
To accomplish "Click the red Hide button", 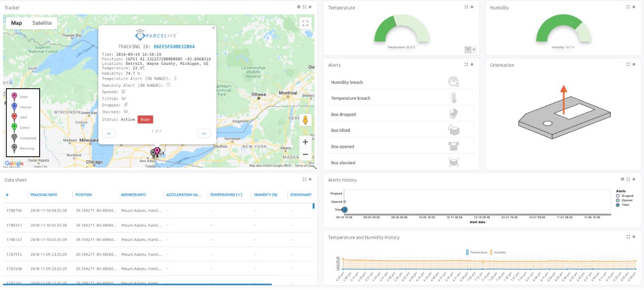I will tap(145, 119).
